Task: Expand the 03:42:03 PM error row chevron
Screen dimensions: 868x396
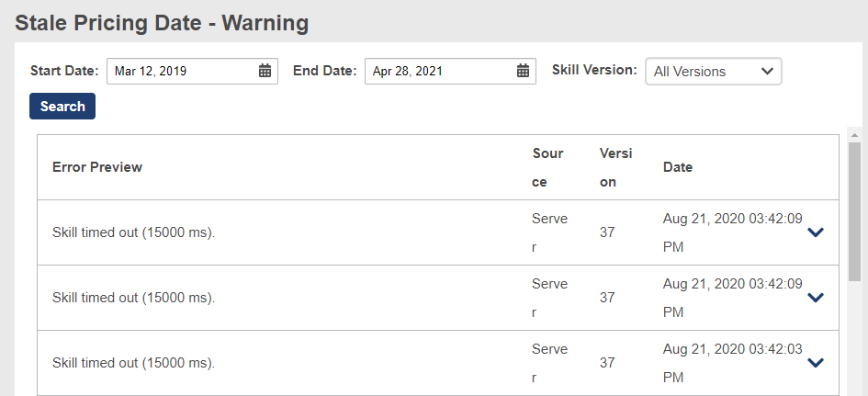Action: pyautogui.click(x=816, y=363)
